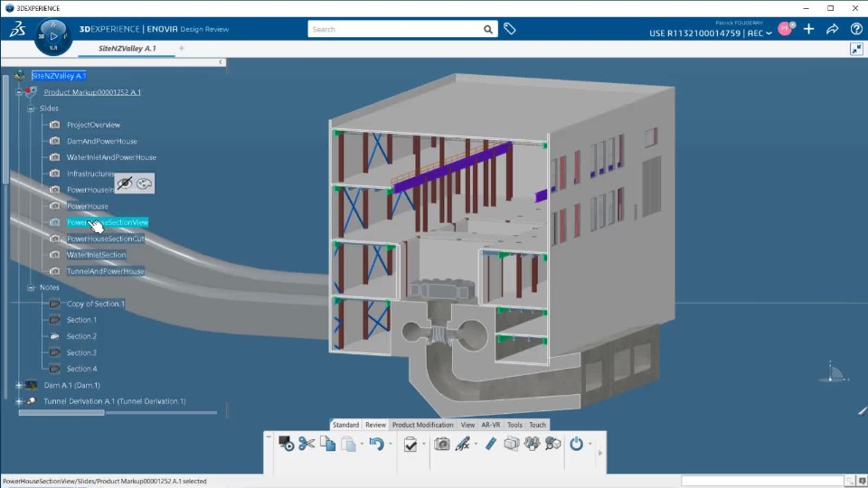
Task: Select the WaterInletSection slide
Action: pos(97,255)
